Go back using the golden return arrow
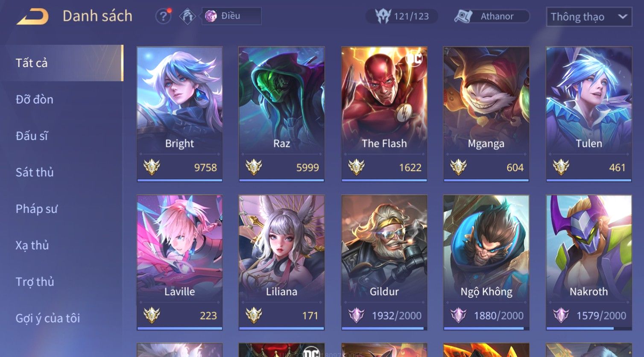The image size is (644, 357). coord(32,17)
